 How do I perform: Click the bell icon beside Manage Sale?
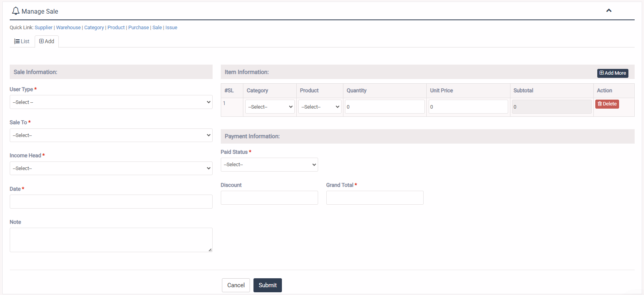16,11
